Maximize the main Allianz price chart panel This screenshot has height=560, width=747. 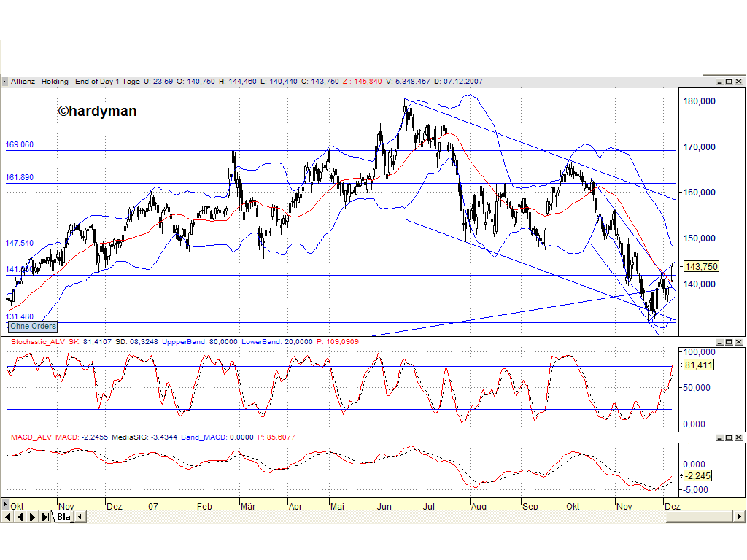tap(729, 82)
